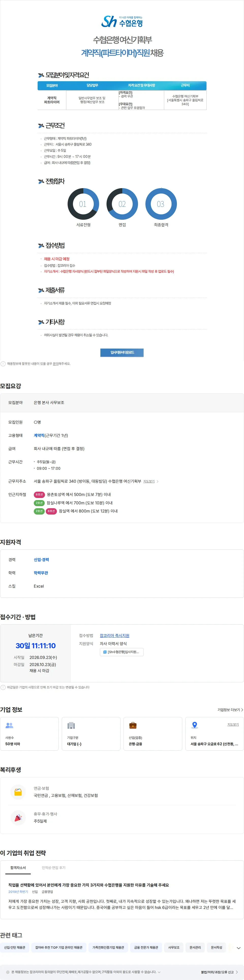This screenshot has width=244, height=980.
Task: Click the 기타사항 section bullet icon
Action: (41, 322)
